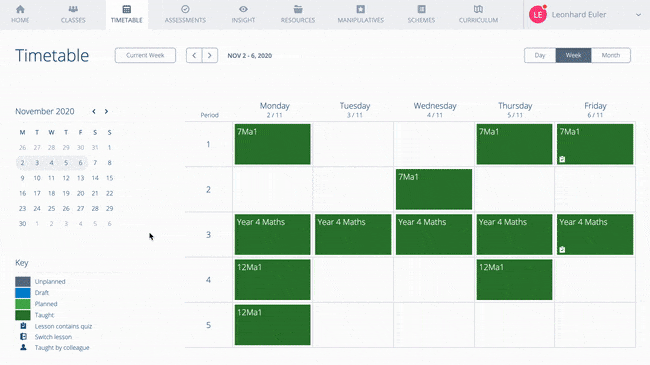Screen dimensions: 650x365
Task: Click the Current Week button
Action: (x=145, y=55)
